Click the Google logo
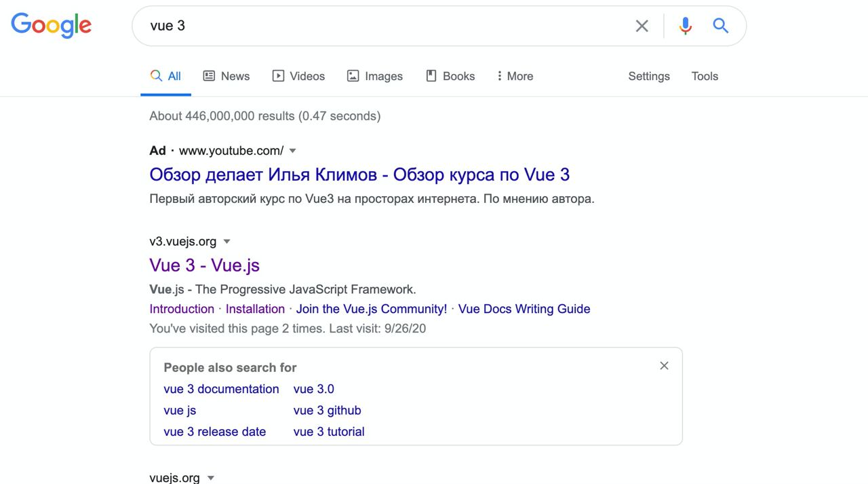The image size is (868, 484). (x=51, y=26)
